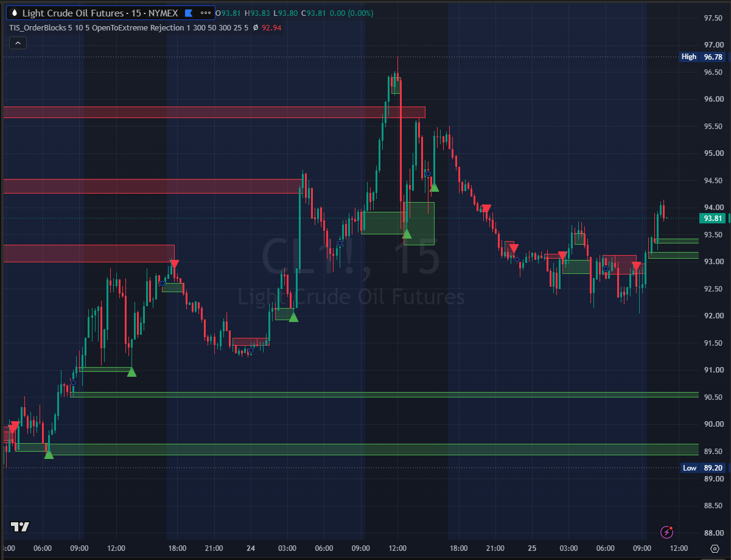Screen dimensions: 731x560
Task: Click the oil drop symbol logo
Action: coord(15,13)
